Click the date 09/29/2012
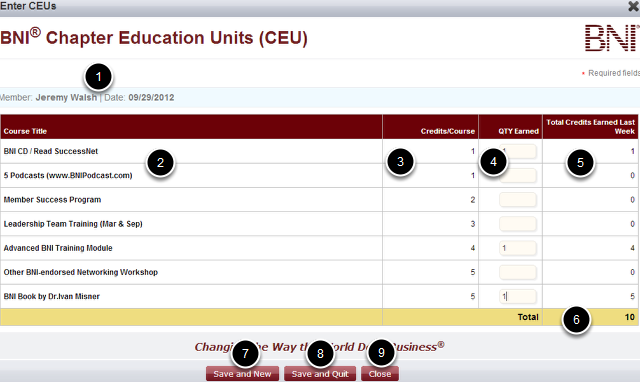The height and width of the screenshot is (382, 640). [151, 98]
